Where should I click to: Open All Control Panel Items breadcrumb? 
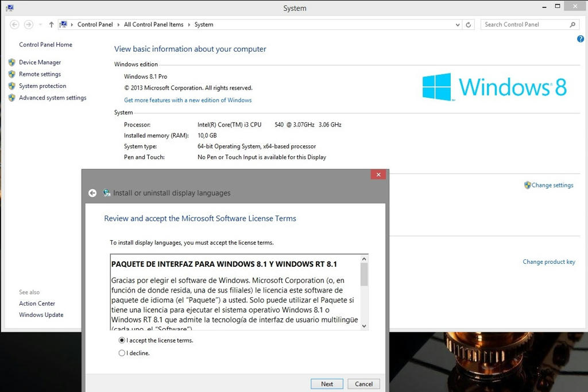[154, 24]
